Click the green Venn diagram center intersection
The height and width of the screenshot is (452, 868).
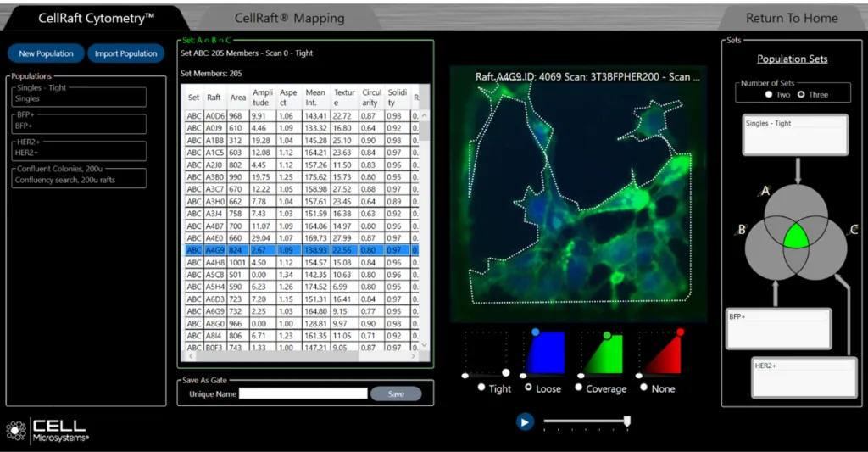click(x=796, y=237)
